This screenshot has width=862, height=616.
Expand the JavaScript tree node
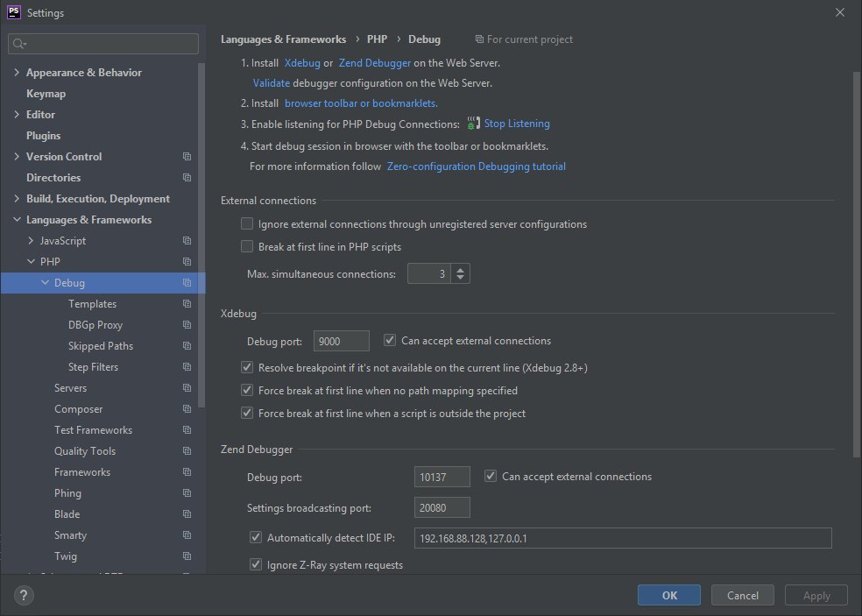coord(31,241)
